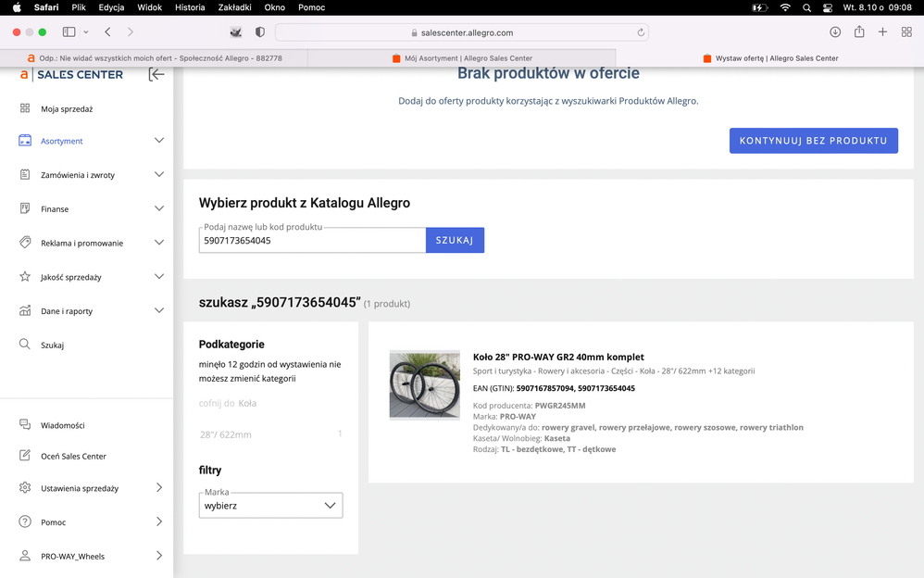Image resolution: width=924 pixels, height=578 pixels.
Task: Show Safari tab overview icon
Action: coord(906,31)
